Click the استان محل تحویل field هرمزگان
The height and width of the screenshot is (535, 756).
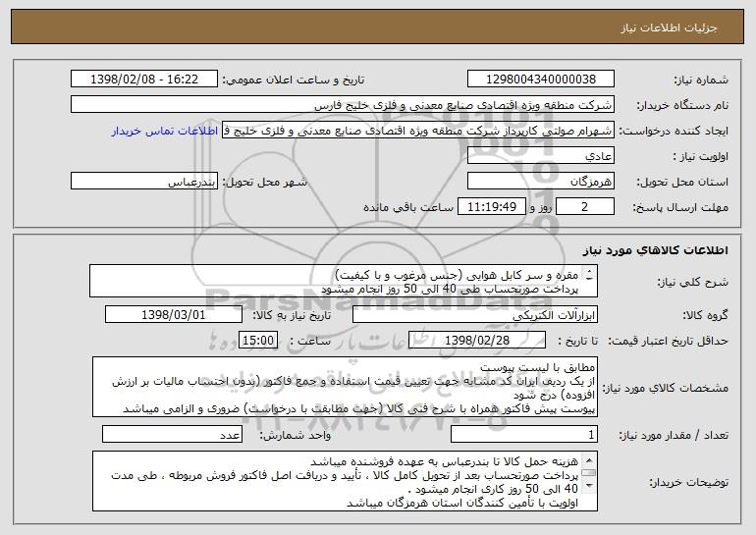tap(540, 182)
